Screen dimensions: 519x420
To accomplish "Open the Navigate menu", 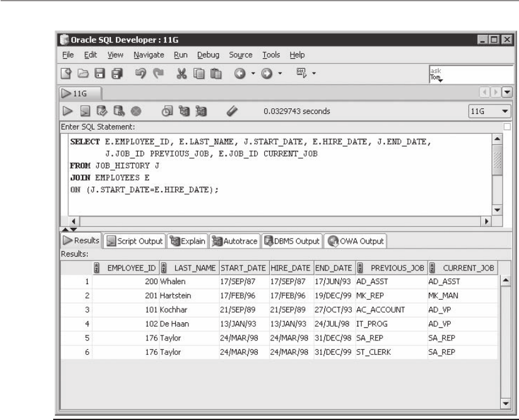I will (x=148, y=54).
